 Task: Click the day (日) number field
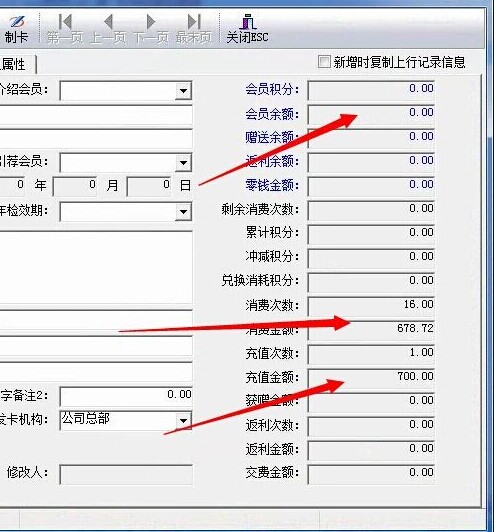tap(149, 186)
